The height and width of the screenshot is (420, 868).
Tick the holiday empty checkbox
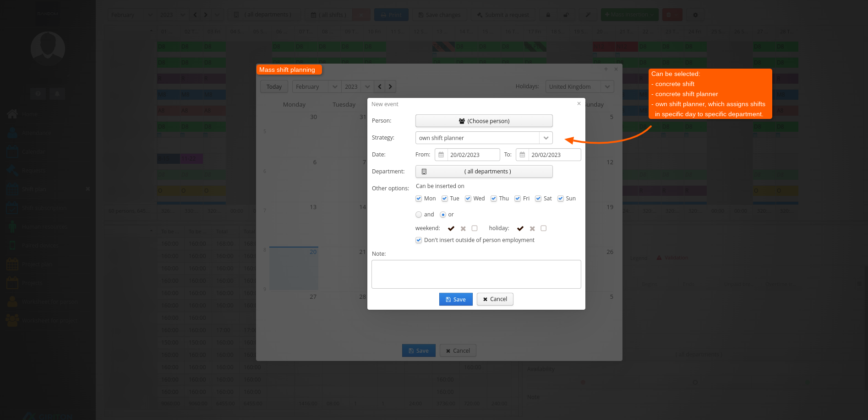[544, 228]
